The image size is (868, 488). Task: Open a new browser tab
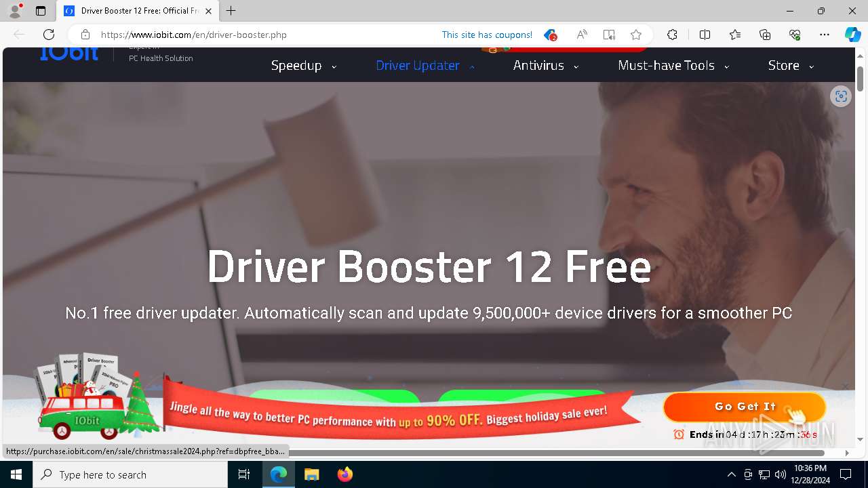tap(231, 11)
